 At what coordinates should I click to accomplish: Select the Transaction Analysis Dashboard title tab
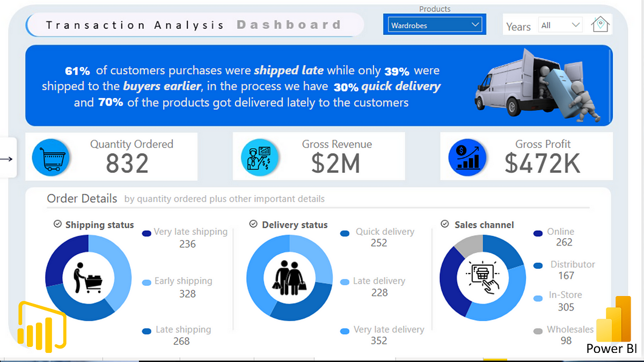coord(194,25)
